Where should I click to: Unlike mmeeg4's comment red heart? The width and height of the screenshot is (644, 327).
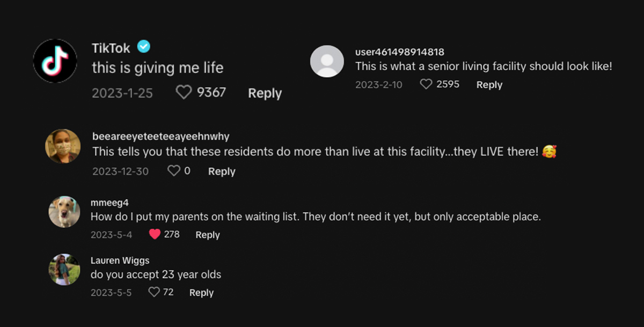pyautogui.click(x=155, y=234)
